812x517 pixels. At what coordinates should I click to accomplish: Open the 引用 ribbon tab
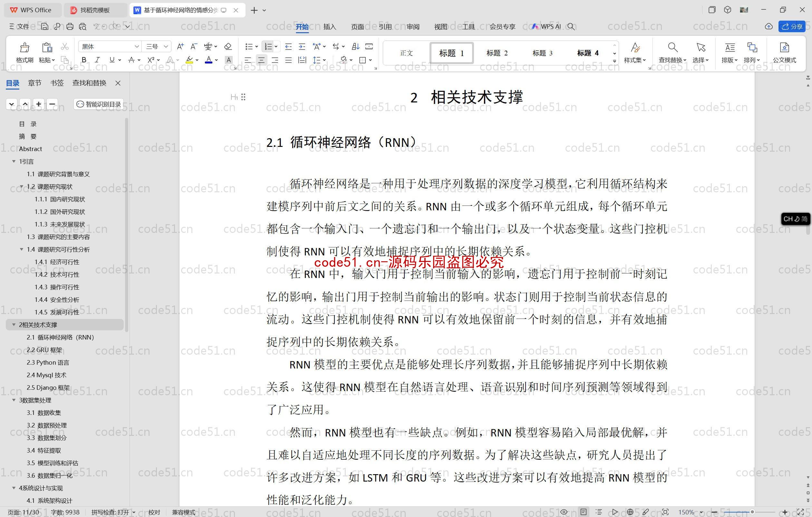385,27
